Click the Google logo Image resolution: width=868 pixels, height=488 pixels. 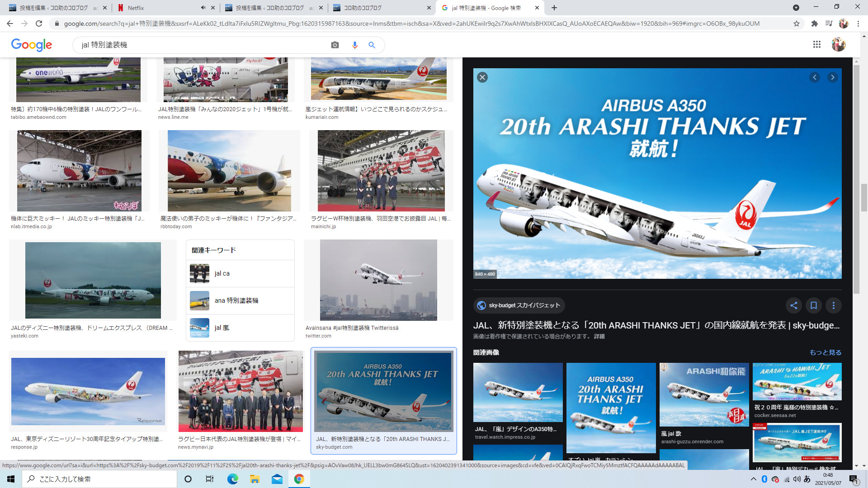tap(32, 45)
